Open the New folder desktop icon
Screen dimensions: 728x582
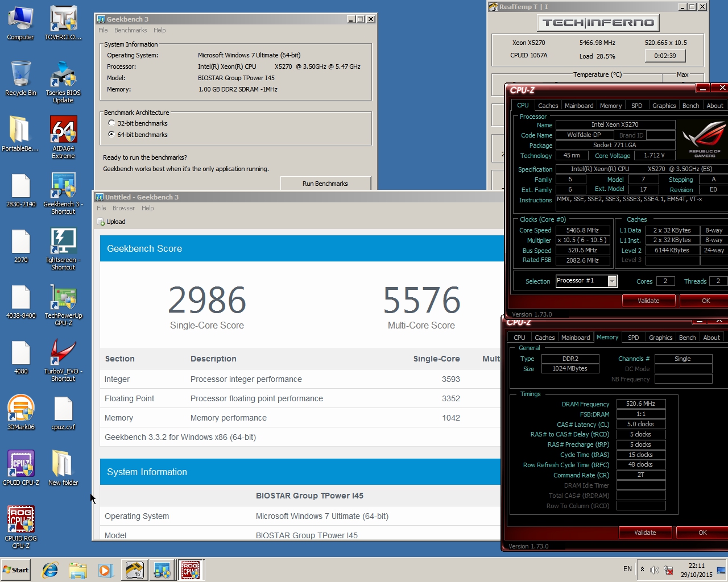[x=63, y=468]
